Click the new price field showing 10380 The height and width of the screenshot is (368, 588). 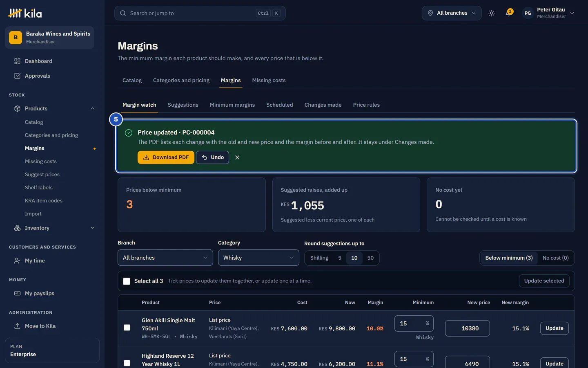[x=467, y=328]
